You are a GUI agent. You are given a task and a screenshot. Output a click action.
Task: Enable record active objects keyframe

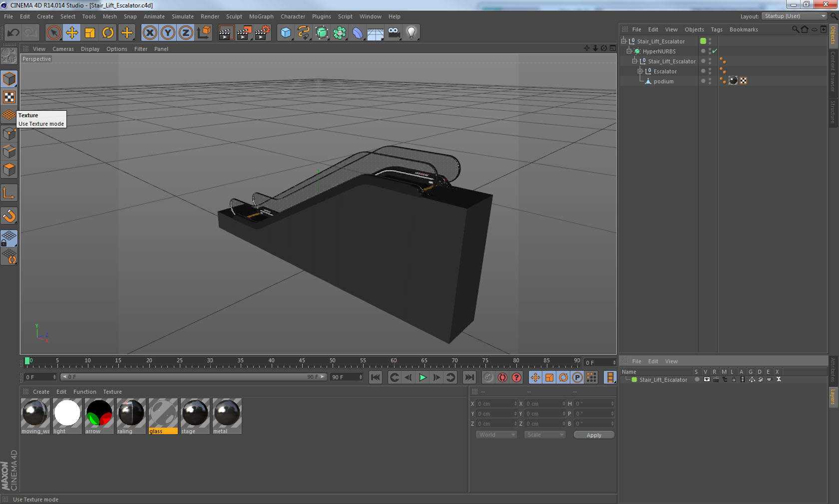click(488, 377)
